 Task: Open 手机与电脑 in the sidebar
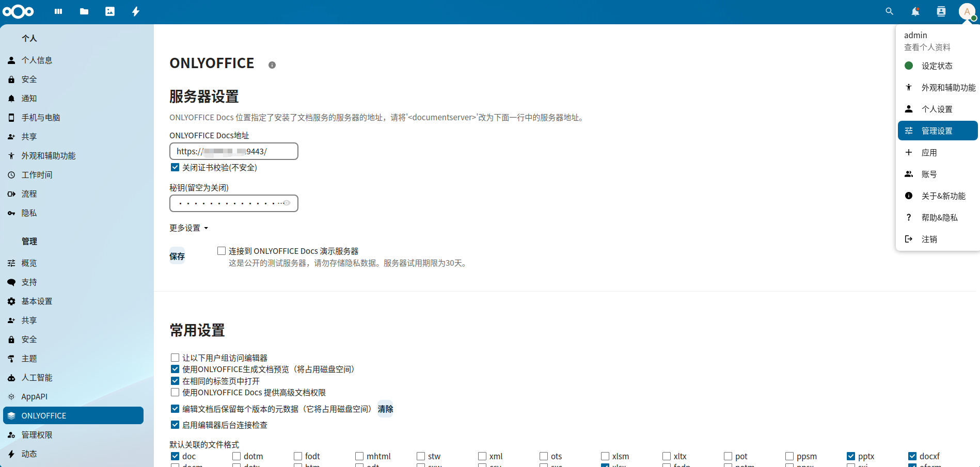pos(73,118)
